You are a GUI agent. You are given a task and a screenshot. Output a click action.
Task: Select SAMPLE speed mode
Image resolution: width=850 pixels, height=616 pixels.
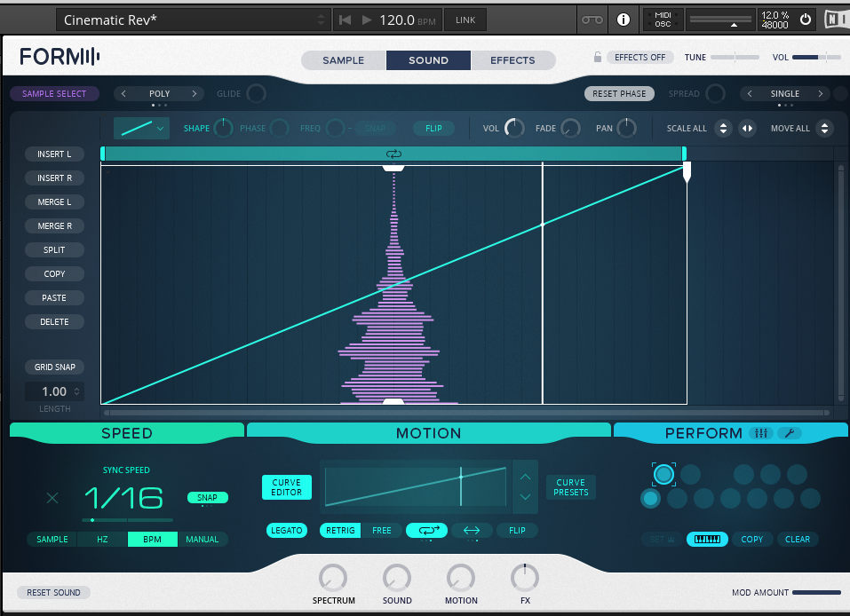coord(52,539)
